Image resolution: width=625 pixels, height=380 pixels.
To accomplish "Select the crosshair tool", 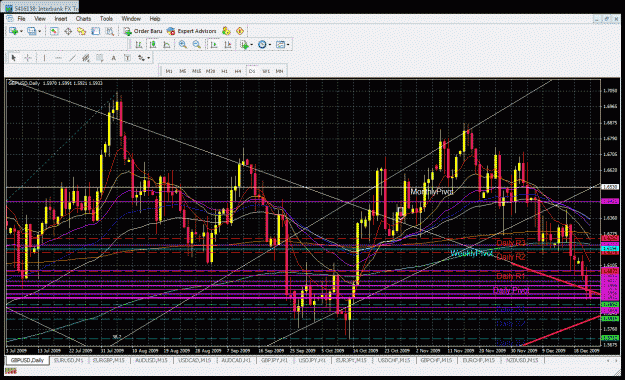I will 28,58.
